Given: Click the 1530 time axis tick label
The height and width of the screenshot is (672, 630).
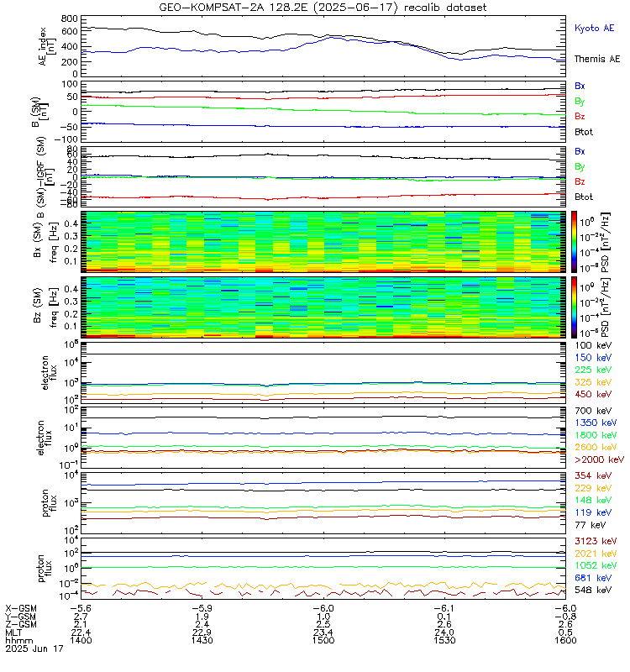Looking at the screenshot, I should (x=444, y=640).
